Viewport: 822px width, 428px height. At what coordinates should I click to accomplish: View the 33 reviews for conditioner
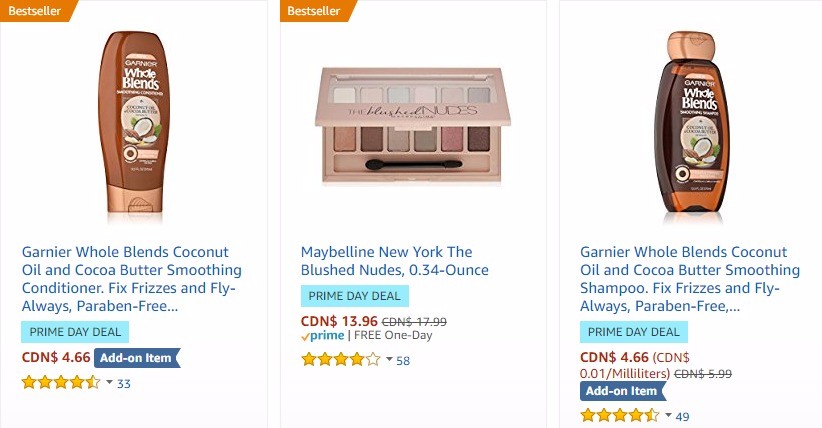[124, 383]
